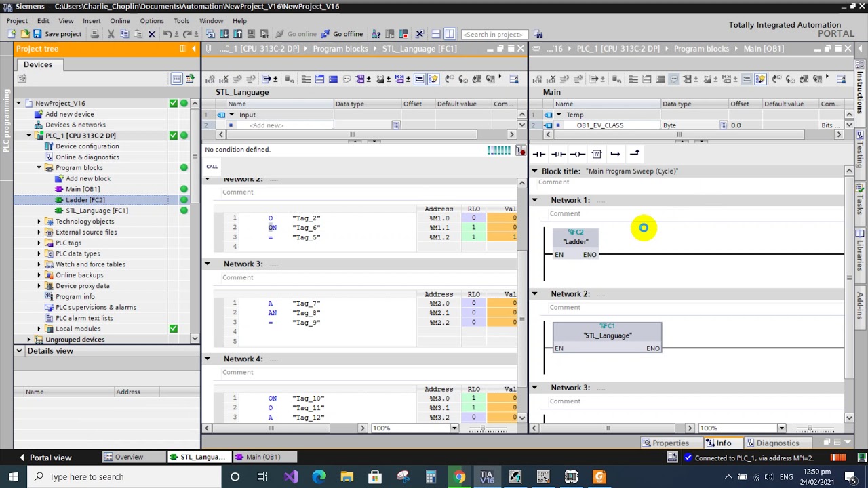Click the close branch icon
This screenshot has height=488, width=868.
tap(634, 154)
